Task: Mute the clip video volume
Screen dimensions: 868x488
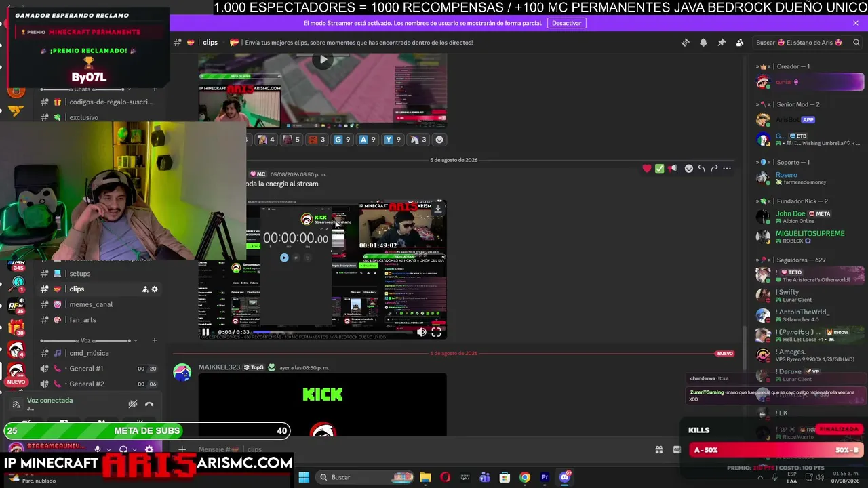Action: click(422, 332)
